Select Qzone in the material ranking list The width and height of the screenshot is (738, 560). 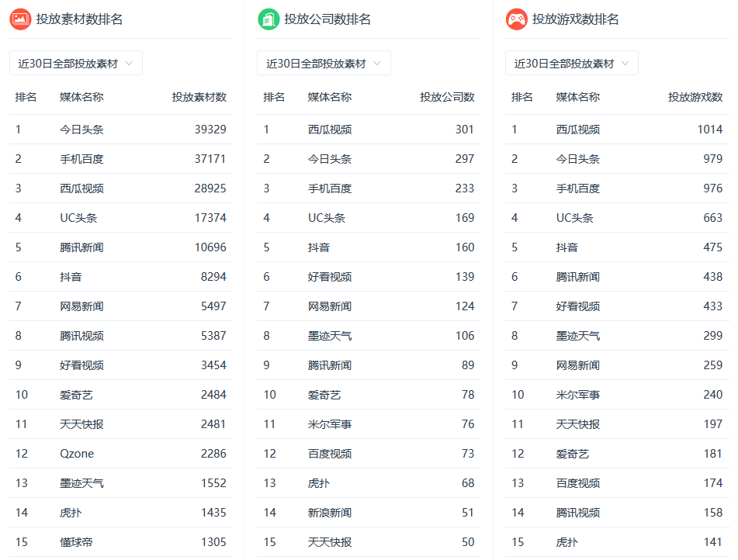pos(77,454)
